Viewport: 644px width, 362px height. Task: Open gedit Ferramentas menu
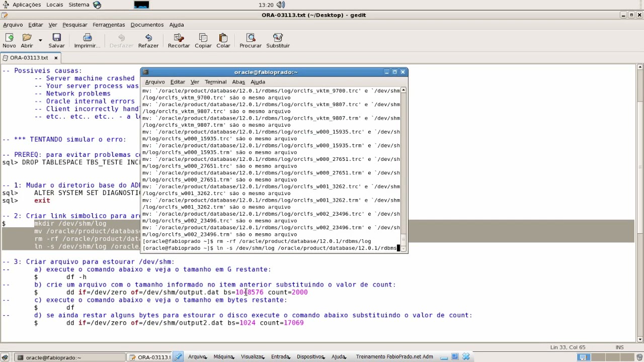(x=109, y=25)
